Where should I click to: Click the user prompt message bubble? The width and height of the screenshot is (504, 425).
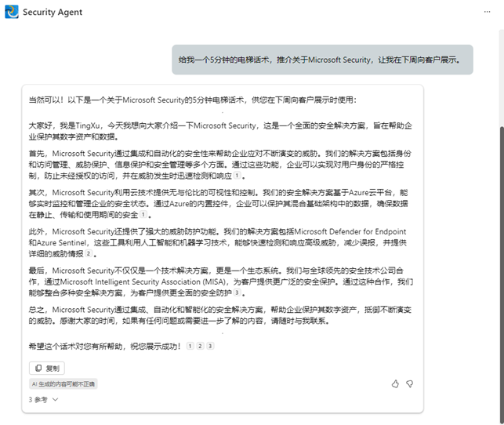(322, 60)
